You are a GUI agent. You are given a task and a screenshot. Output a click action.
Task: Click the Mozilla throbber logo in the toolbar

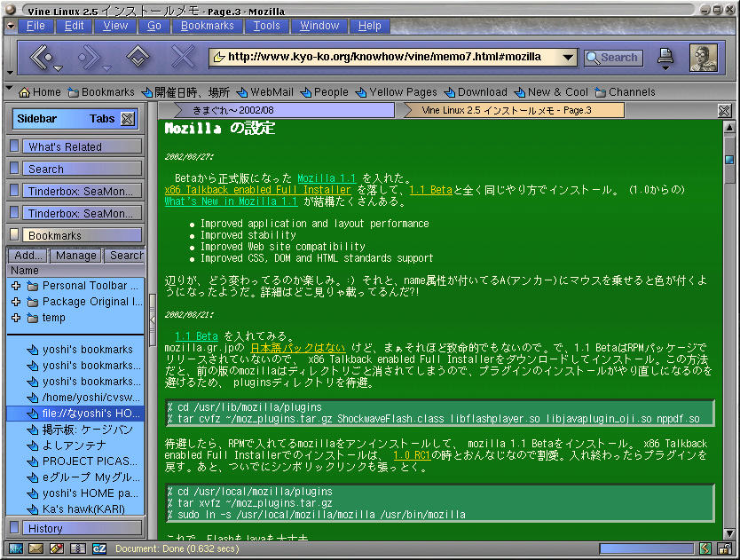coord(704,58)
